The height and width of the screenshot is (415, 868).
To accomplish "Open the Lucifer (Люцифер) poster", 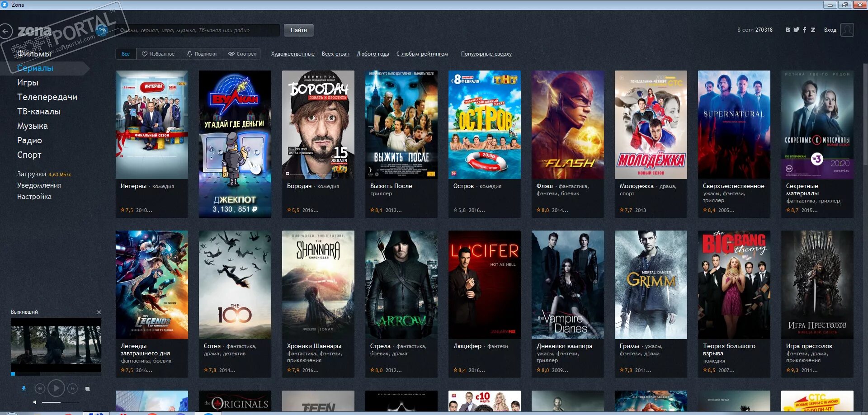I will click(485, 285).
